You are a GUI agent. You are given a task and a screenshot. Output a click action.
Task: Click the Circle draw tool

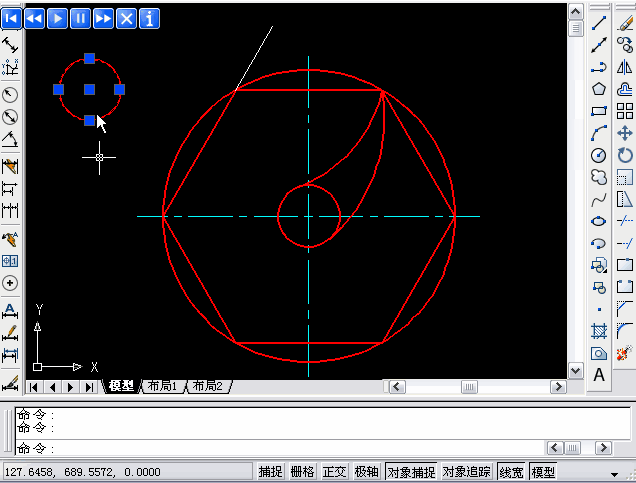click(599, 155)
